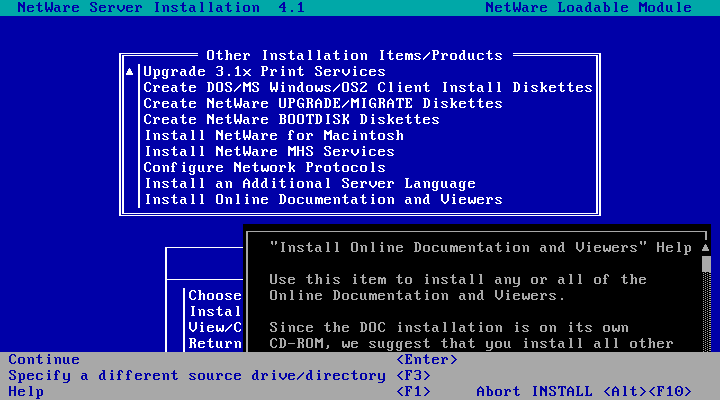The height and width of the screenshot is (400, 720).
Task: Select the partially hidden Choose menu item
Action: point(215,295)
